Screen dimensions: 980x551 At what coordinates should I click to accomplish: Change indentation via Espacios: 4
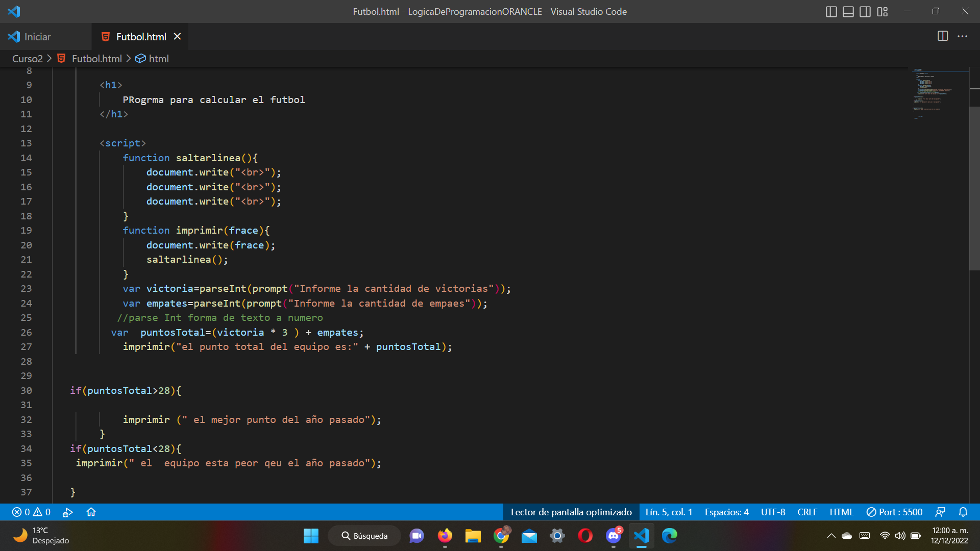[x=726, y=512]
